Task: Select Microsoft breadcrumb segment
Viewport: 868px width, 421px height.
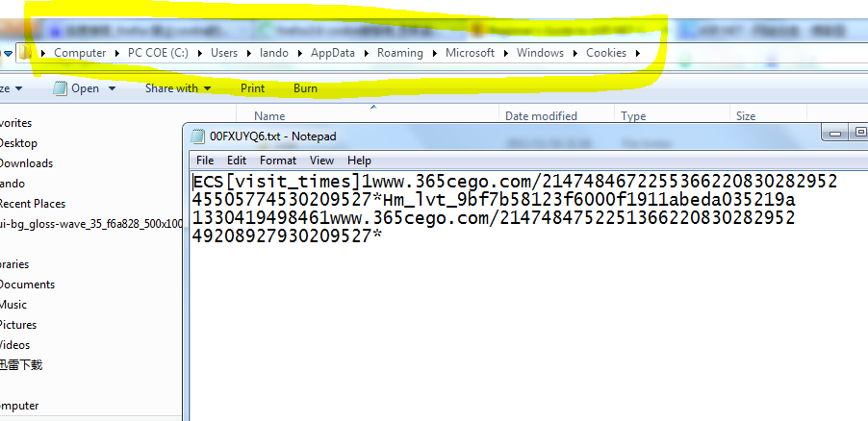Action: (x=470, y=53)
